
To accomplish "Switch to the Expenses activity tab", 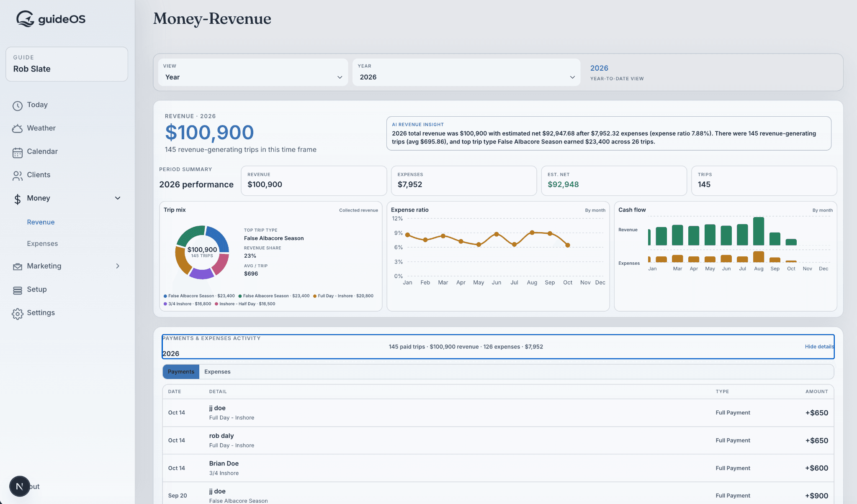I will [217, 371].
